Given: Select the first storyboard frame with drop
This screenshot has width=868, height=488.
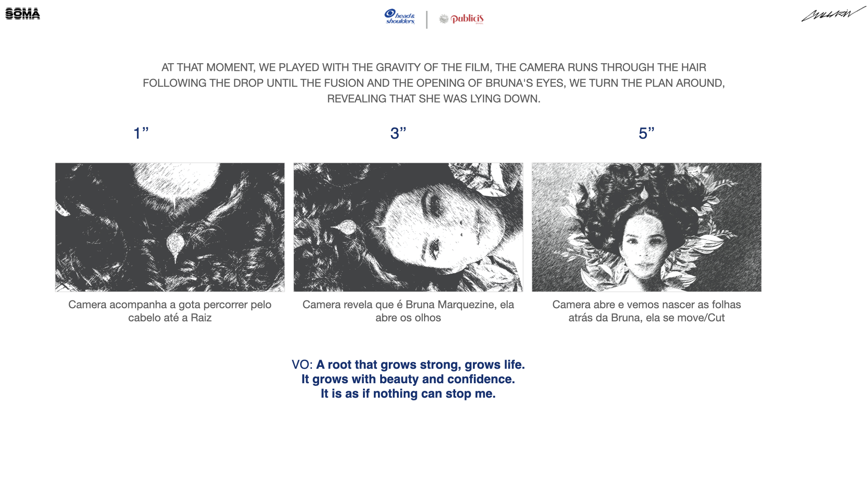Looking at the screenshot, I should [170, 227].
